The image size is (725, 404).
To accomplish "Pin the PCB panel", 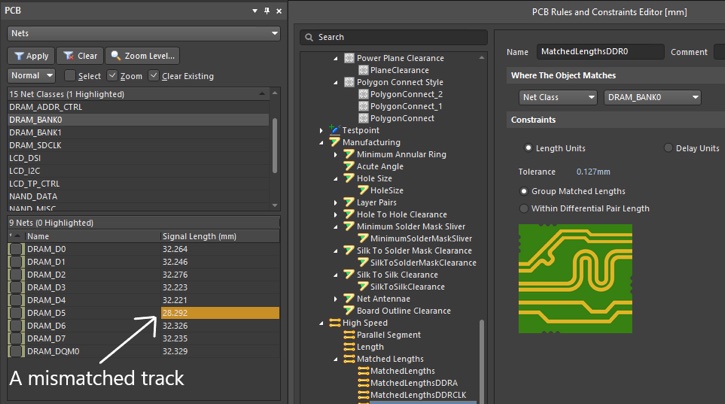I will click(266, 11).
